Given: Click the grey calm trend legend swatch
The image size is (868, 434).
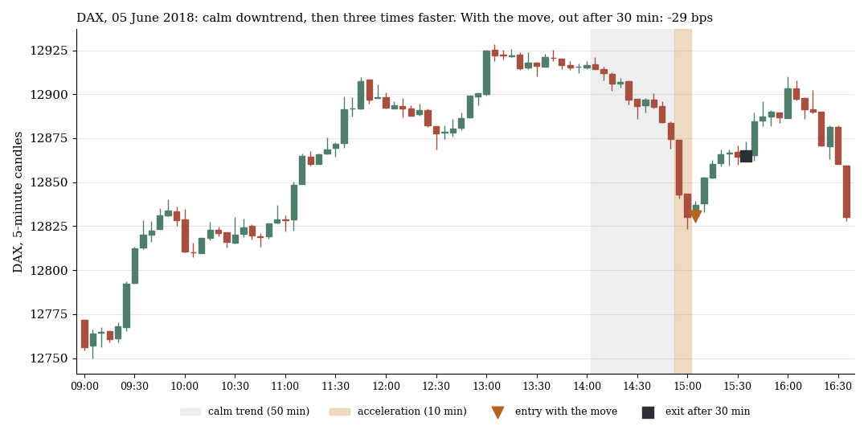Looking at the screenshot, I should [190, 411].
